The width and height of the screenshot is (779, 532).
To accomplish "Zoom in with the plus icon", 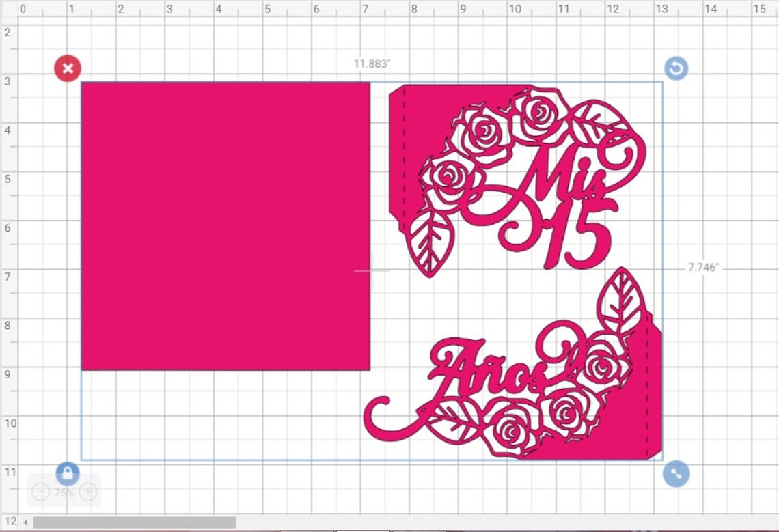I will (x=87, y=491).
